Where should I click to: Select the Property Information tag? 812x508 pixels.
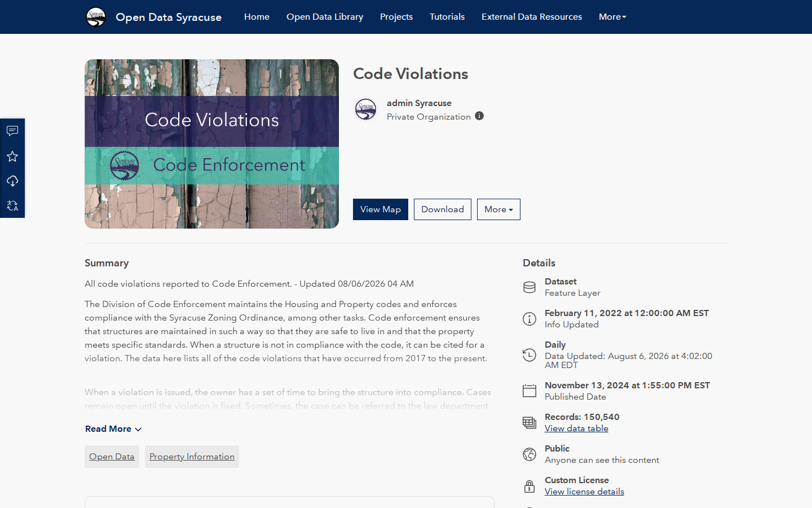pyautogui.click(x=192, y=457)
